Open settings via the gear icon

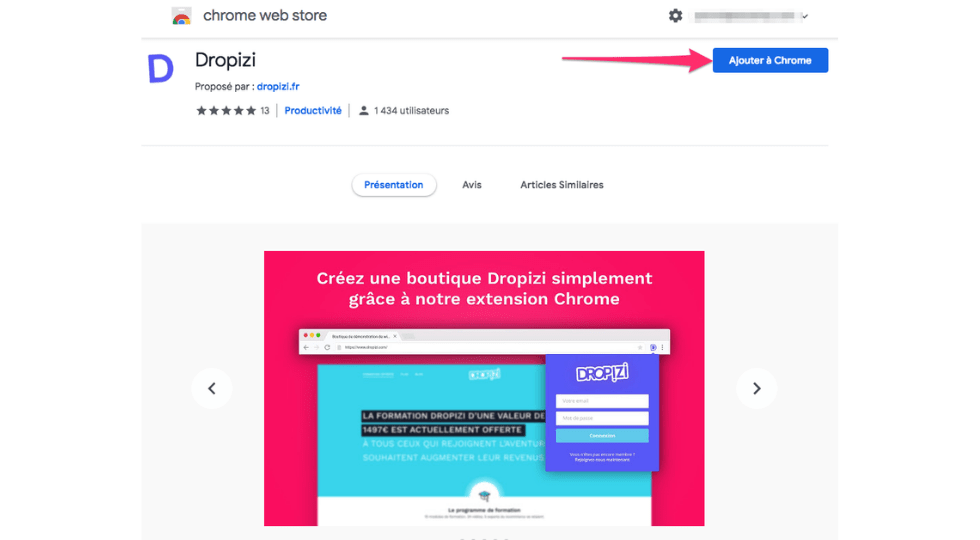pos(676,16)
